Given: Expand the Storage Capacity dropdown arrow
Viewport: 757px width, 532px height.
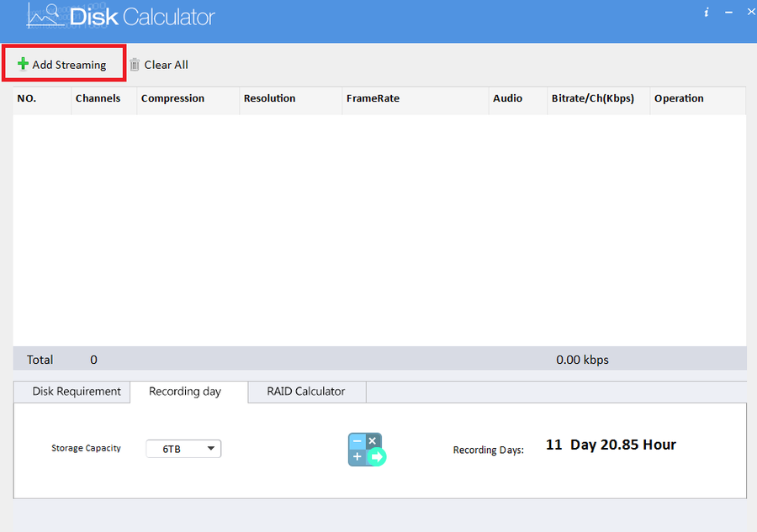Looking at the screenshot, I should tap(211, 449).
